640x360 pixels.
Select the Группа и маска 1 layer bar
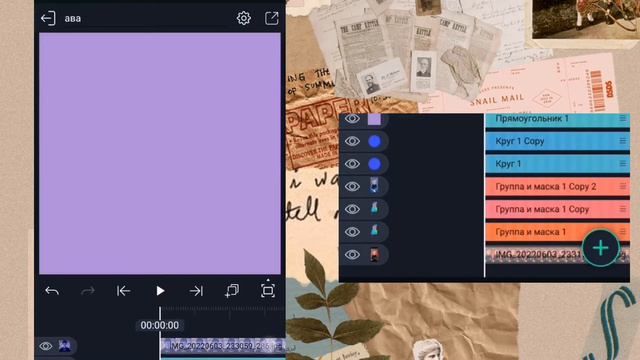(x=558, y=232)
